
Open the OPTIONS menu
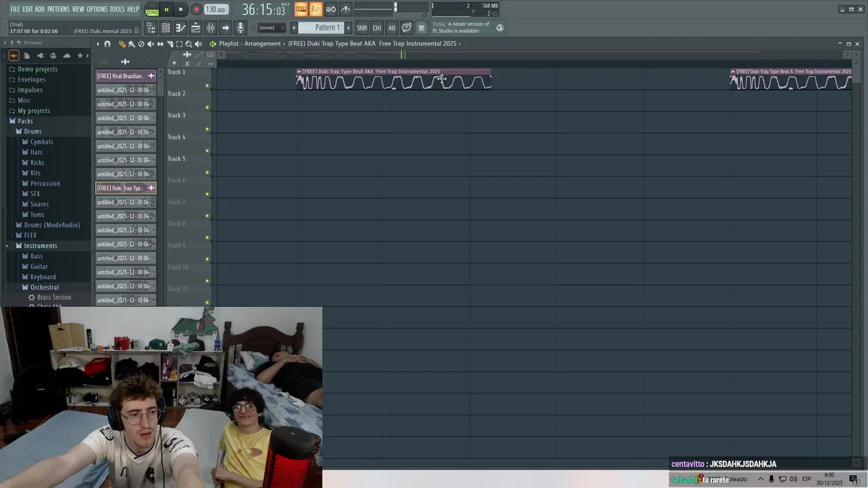pos(97,9)
